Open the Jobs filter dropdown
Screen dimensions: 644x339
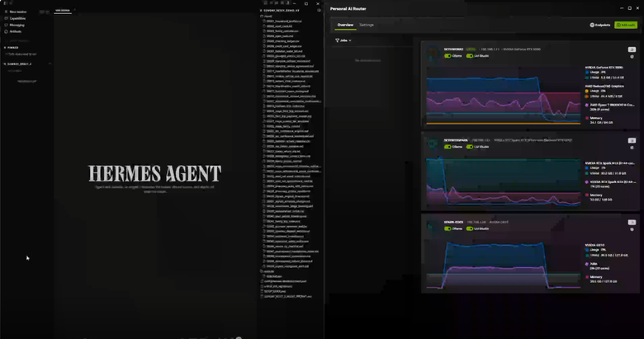tap(343, 40)
